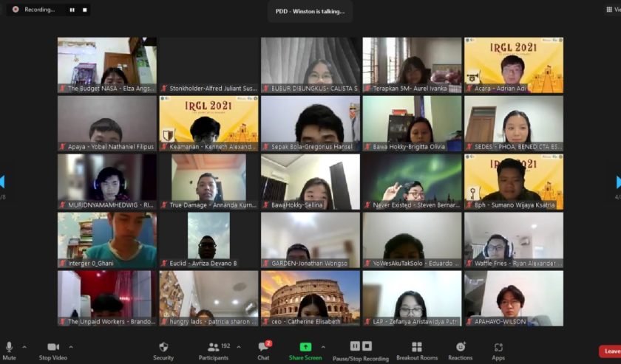Viewport: 621px width, 364px height.
Task: Open the View layout menu
Action: (614, 10)
